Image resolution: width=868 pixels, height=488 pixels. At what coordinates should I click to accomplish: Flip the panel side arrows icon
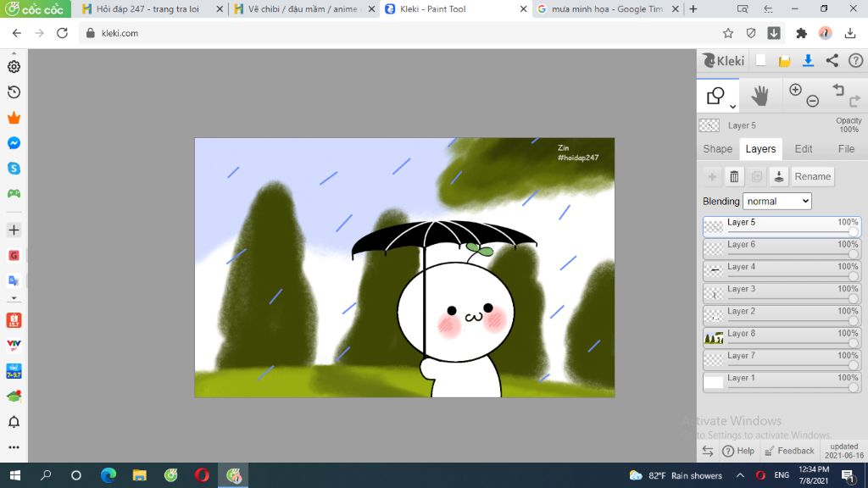pyautogui.click(x=708, y=451)
